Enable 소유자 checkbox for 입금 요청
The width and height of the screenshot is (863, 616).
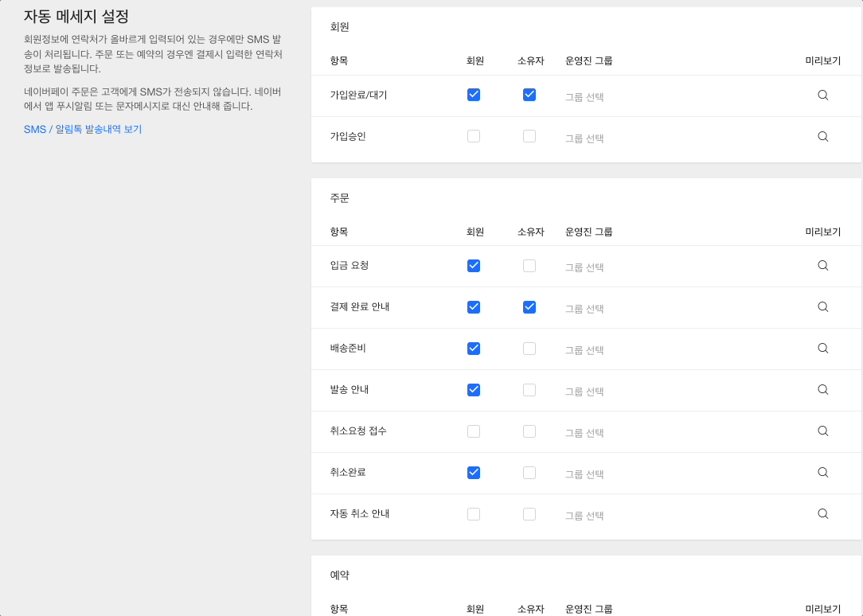point(529,266)
